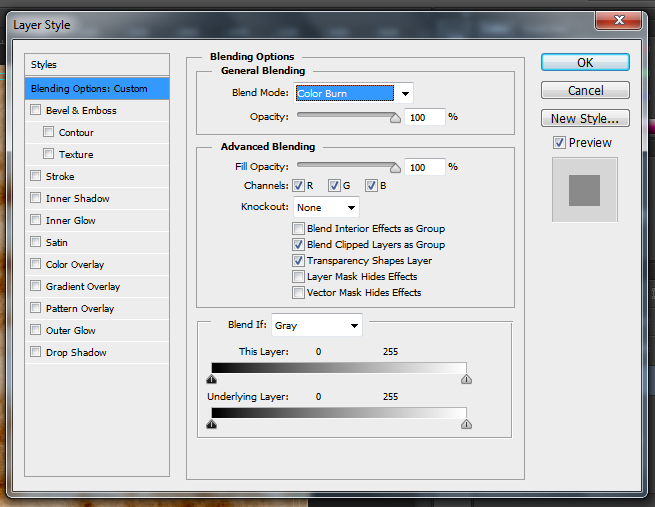Click the New Style... button
The image size is (655, 507).
[585, 118]
